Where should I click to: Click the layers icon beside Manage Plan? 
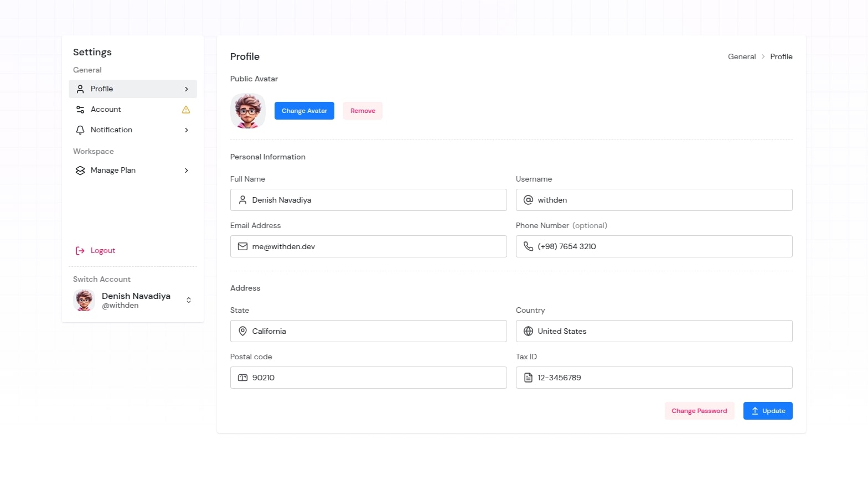pos(80,171)
